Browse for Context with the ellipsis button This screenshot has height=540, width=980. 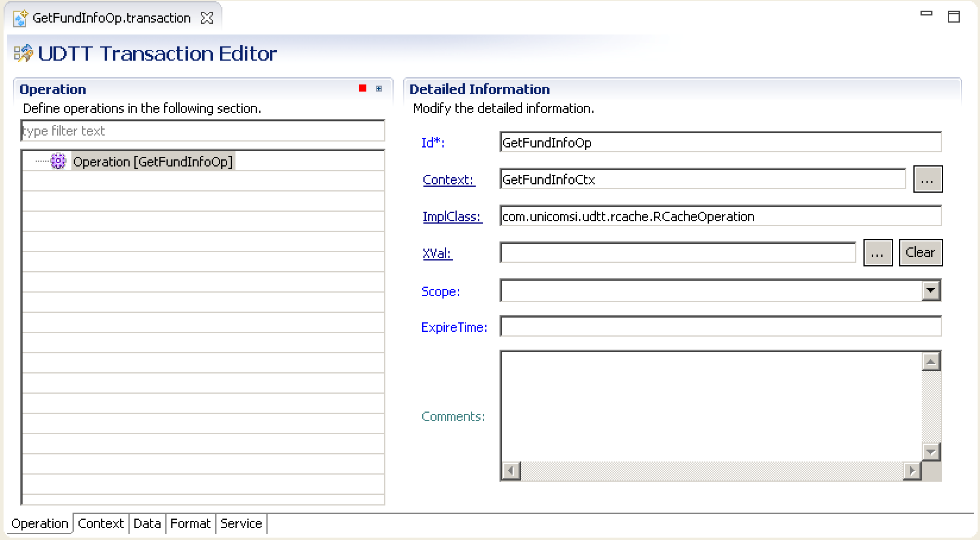(x=928, y=179)
